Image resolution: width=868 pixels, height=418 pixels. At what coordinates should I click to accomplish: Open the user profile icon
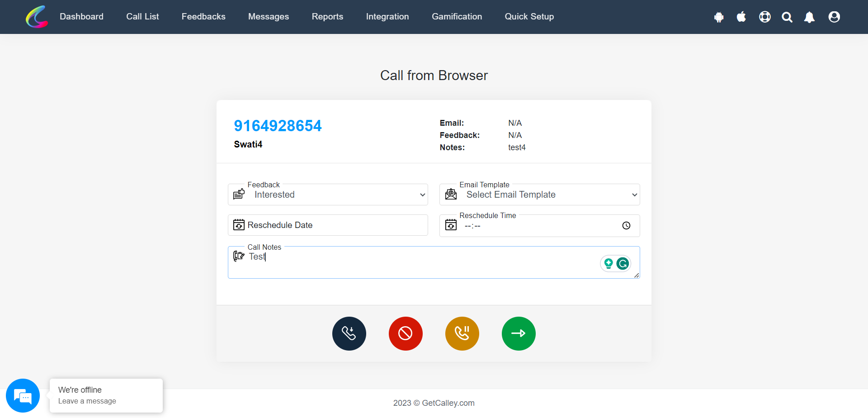(833, 17)
